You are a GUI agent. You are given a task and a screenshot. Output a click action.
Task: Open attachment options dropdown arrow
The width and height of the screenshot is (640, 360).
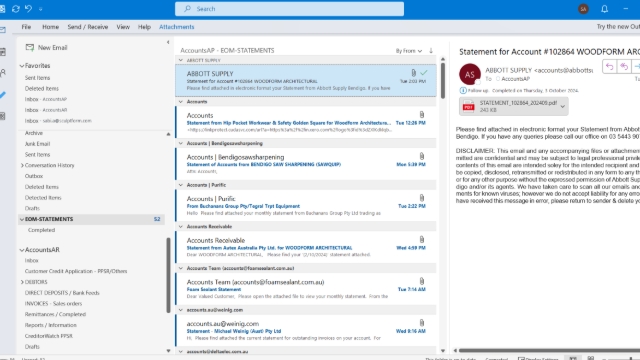tap(563, 107)
